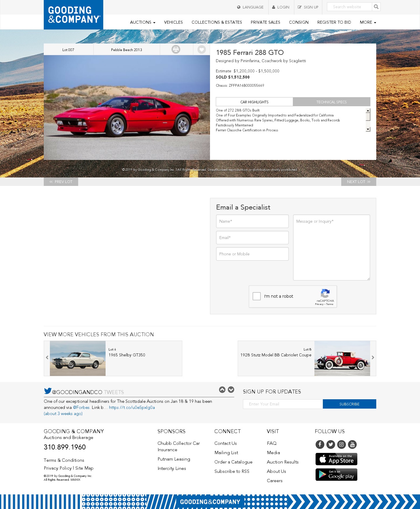Open Gooding Facebook page icon
420x509 pixels.
tap(320, 444)
